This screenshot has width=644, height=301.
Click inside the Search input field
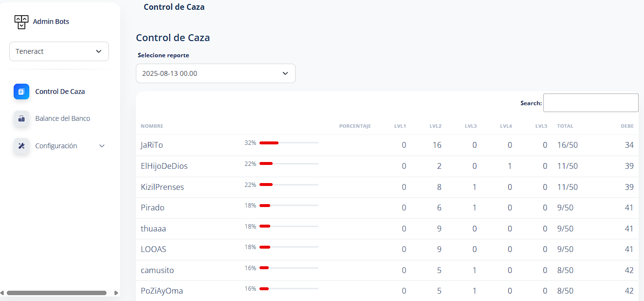click(590, 103)
